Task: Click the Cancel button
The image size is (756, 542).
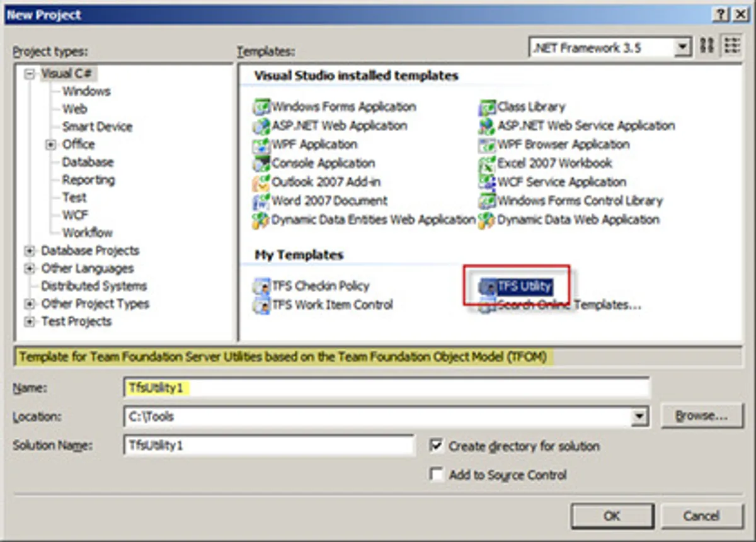Action: pyautogui.click(x=701, y=516)
